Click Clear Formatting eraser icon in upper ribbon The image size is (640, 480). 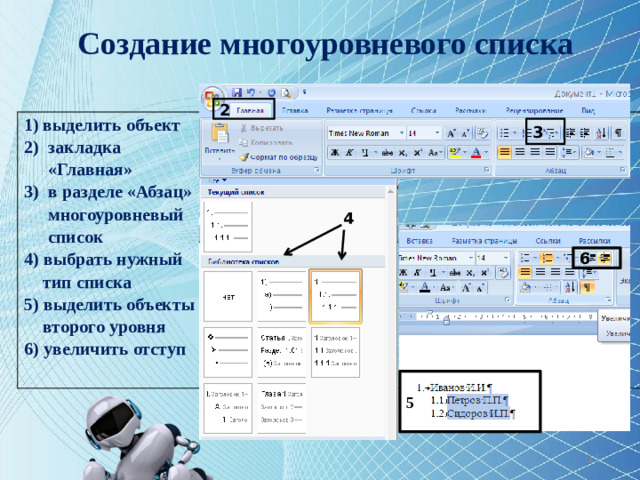483,133
